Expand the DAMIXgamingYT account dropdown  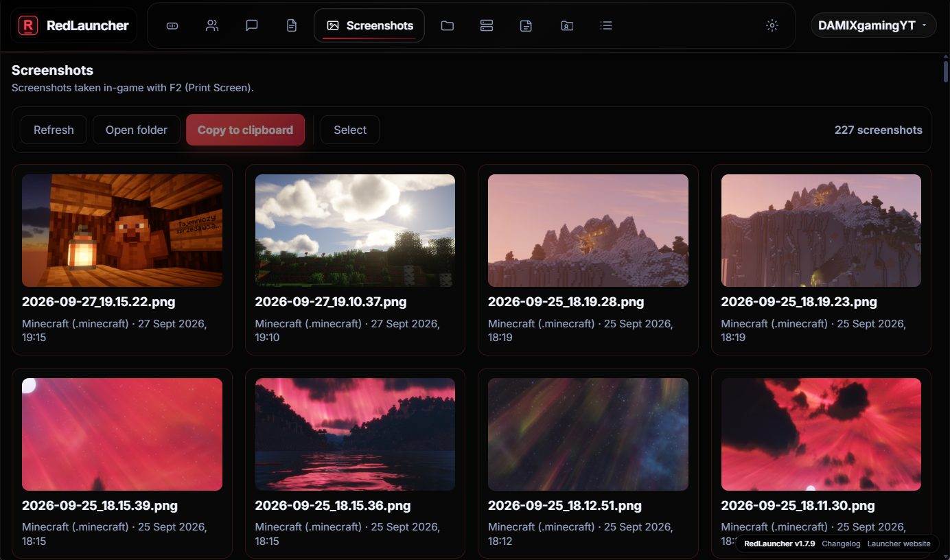coord(873,25)
